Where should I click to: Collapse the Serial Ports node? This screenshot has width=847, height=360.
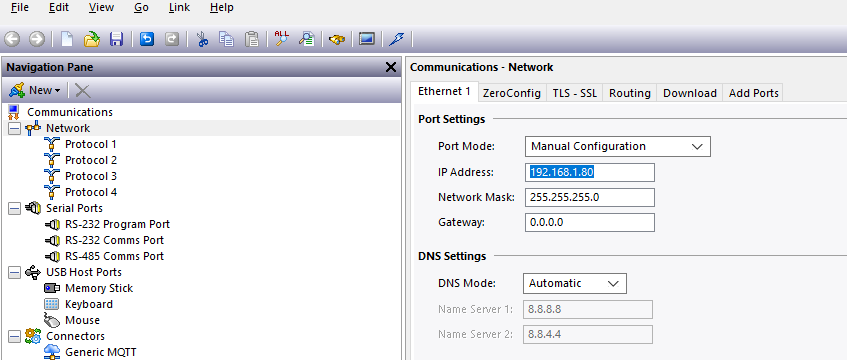coord(15,209)
